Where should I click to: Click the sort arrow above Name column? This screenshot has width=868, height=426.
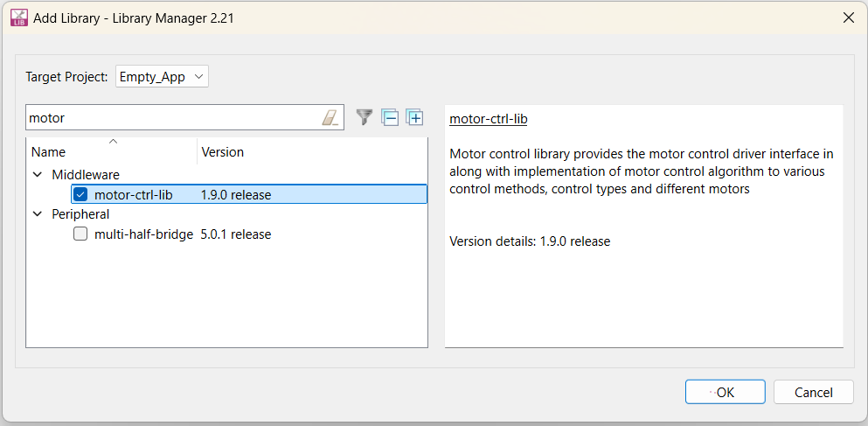click(x=113, y=142)
